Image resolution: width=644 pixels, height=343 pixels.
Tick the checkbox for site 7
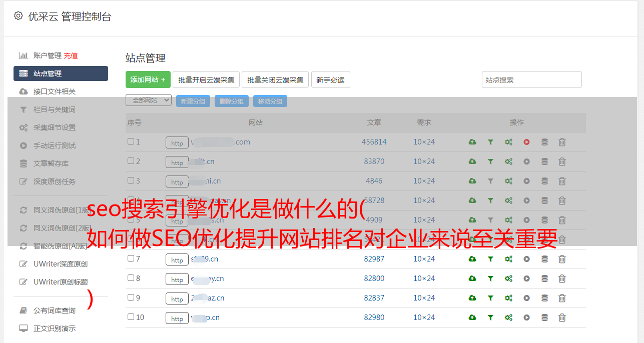tap(131, 258)
